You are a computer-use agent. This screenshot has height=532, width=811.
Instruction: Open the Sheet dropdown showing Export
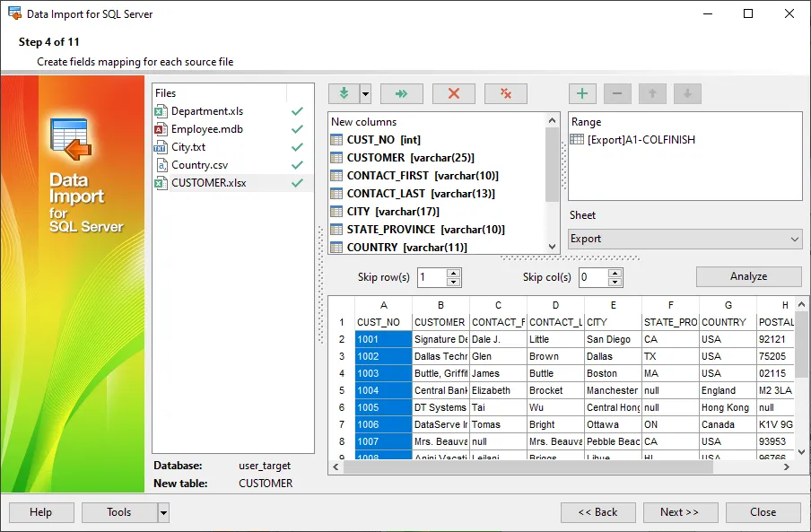coord(685,239)
